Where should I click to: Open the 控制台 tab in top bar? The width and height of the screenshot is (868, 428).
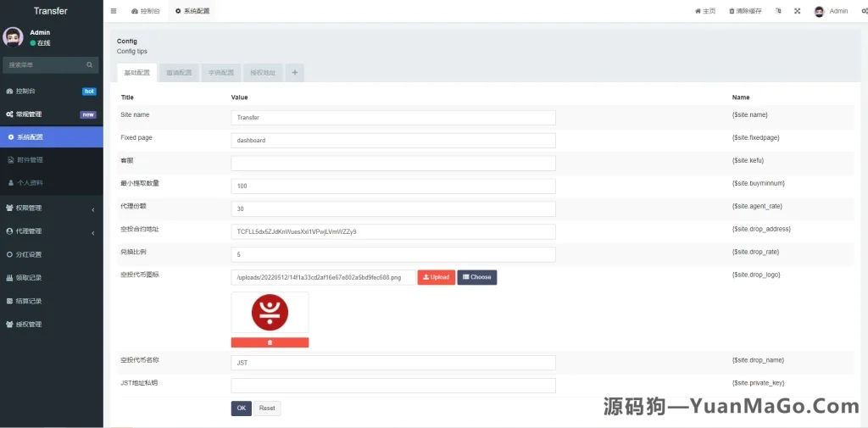(x=146, y=11)
